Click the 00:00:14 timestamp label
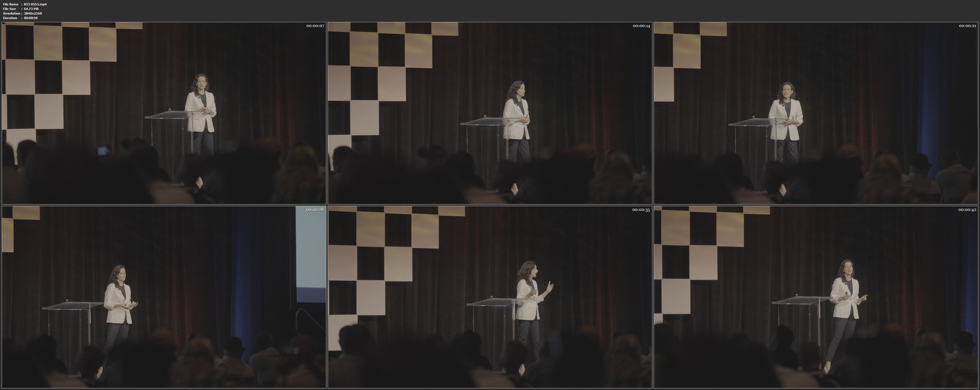This screenshot has height=390, width=980. 641,26
